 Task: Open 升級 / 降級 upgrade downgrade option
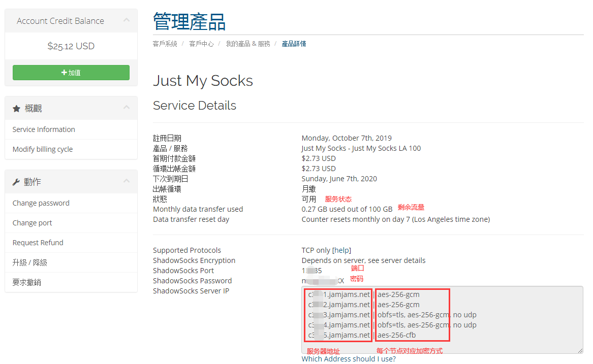pos(30,262)
